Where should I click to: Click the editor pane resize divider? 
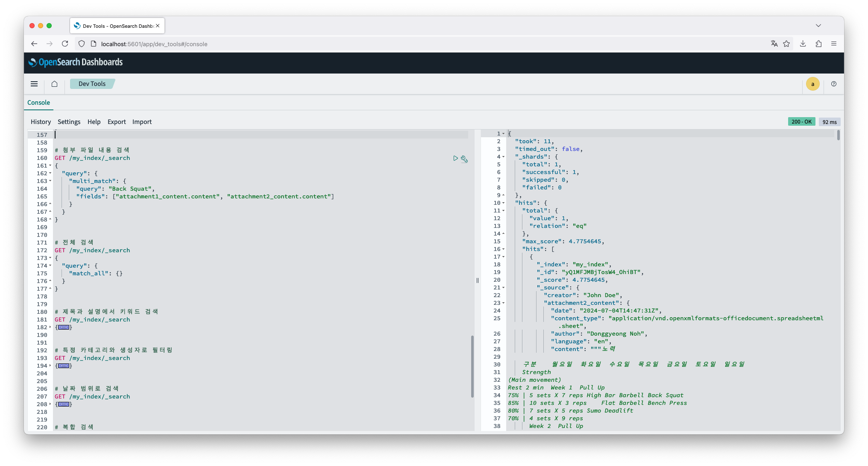click(477, 280)
